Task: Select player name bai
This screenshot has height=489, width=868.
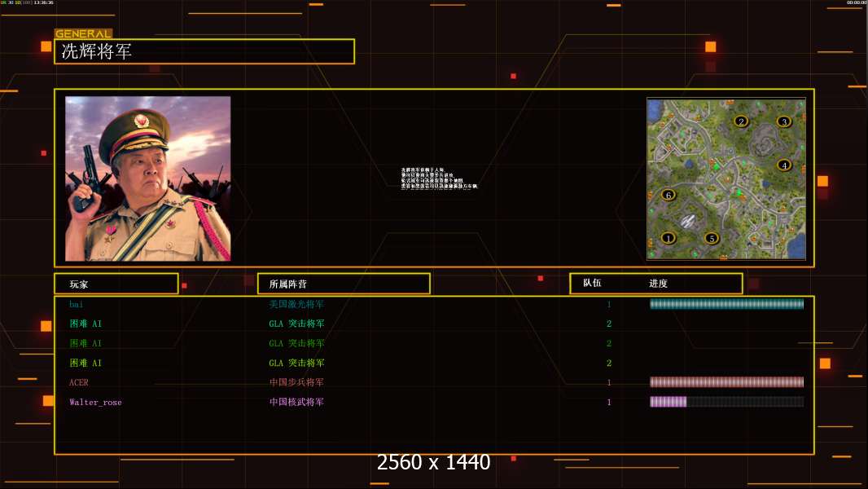Action: tap(77, 304)
